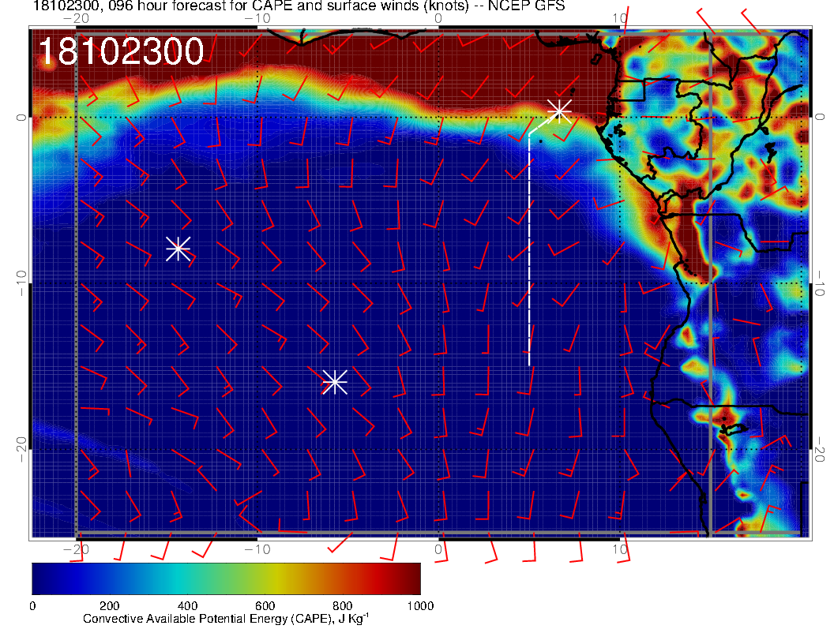Click the 200 tick label under the colorbar

coord(109,606)
